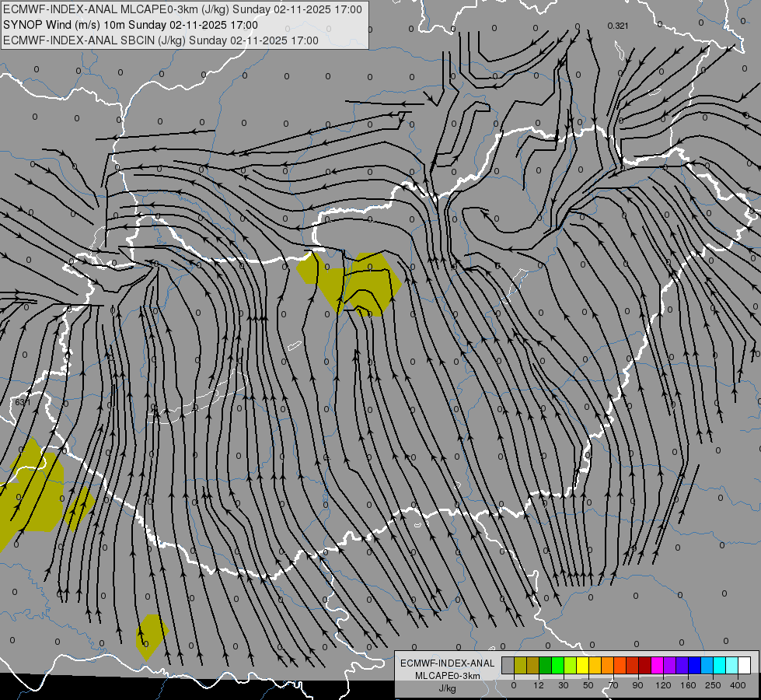Click the dark green legend swatch
Image resolution: width=761 pixels, height=700 pixels.
[x=546, y=665]
